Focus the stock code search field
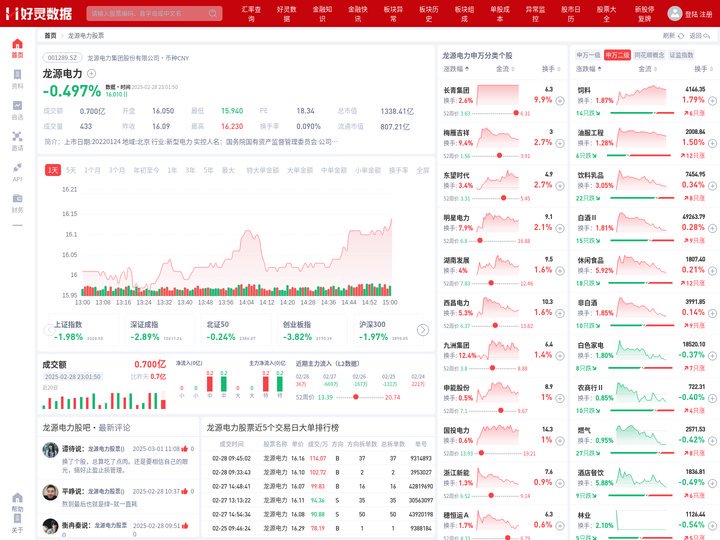The width and height of the screenshot is (720, 540). (x=154, y=13)
